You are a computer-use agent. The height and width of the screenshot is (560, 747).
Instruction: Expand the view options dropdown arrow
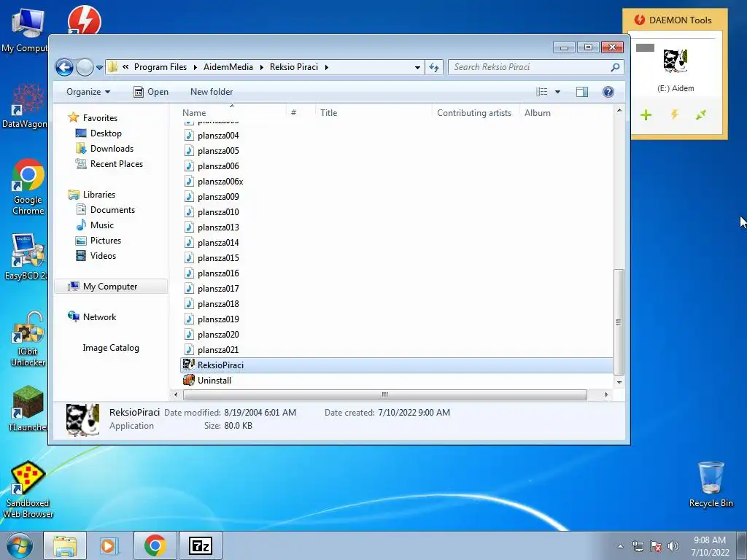click(557, 92)
